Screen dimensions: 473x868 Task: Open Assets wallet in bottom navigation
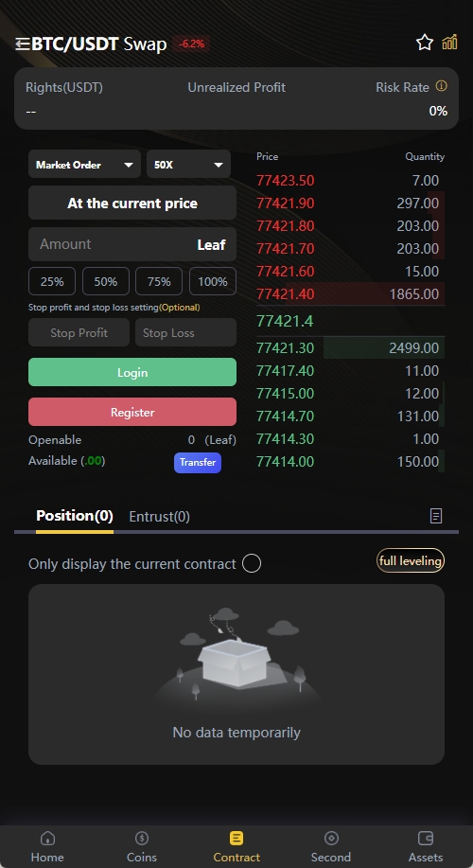coord(426,847)
